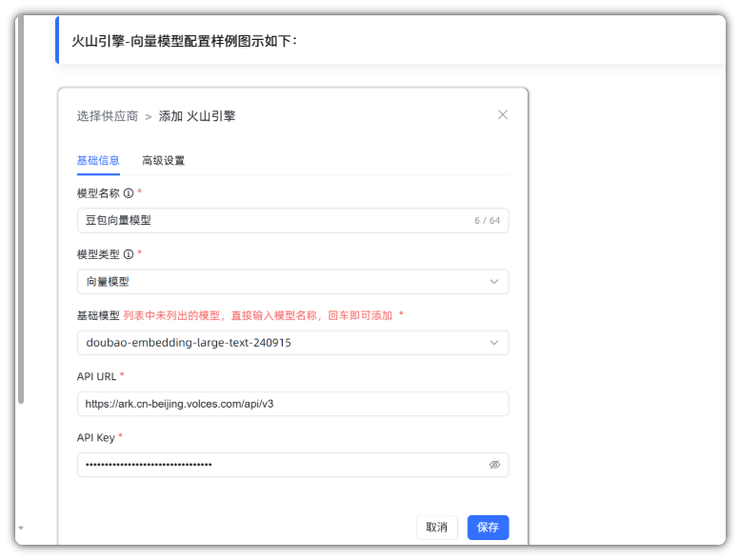Expand 模型类型 dropdown using its chevron arrow
Viewport: 741px width, 560px height.
493,282
